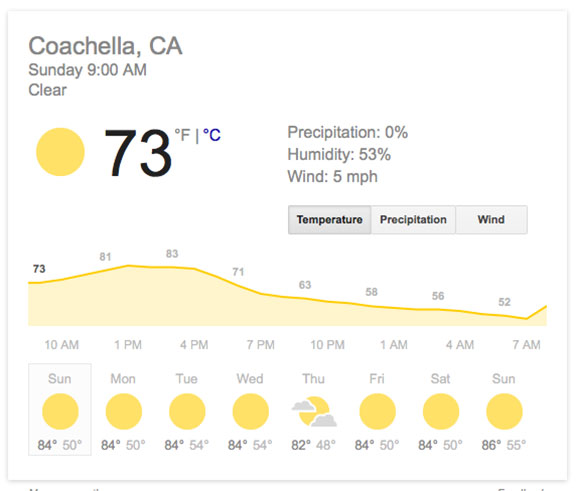
Task: Switch to the Wind chart tab
Action: pyautogui.click(x=492, y=220)
